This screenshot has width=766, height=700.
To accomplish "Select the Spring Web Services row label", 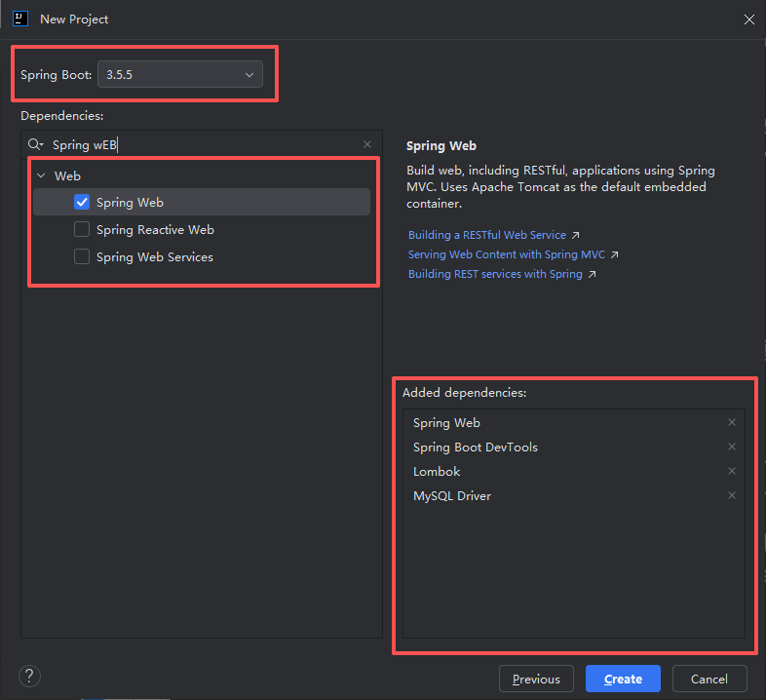I will 154,257.
